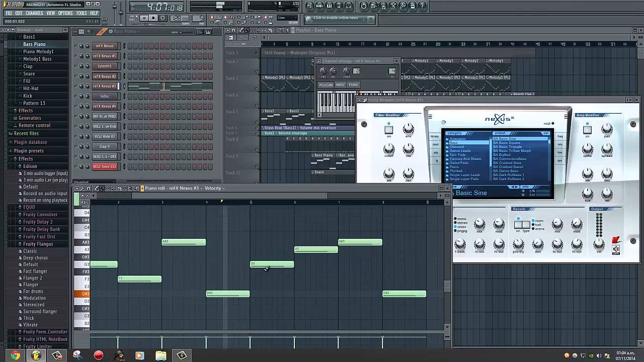The height and width of the screenshot is (362, 644).
Task: Click the undo history toolbar icon
Action: tap(364, 6)
